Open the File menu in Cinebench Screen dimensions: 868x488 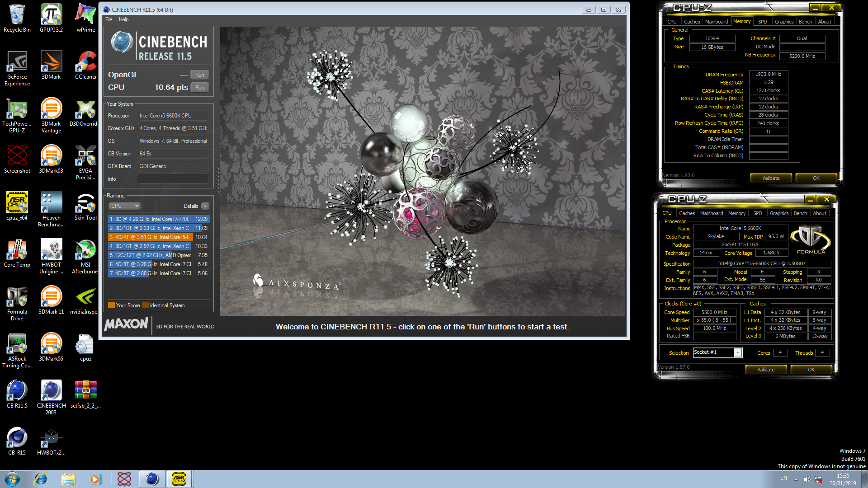109,19
